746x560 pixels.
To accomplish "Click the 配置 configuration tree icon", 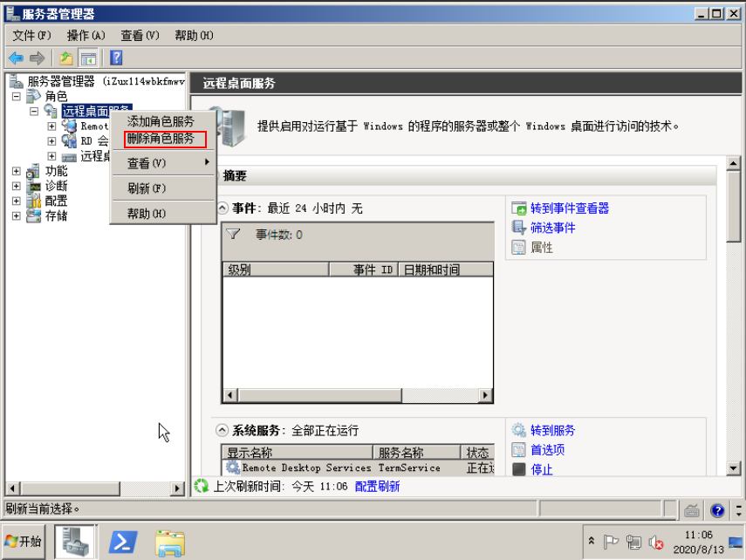I will [x=33, y=201].
